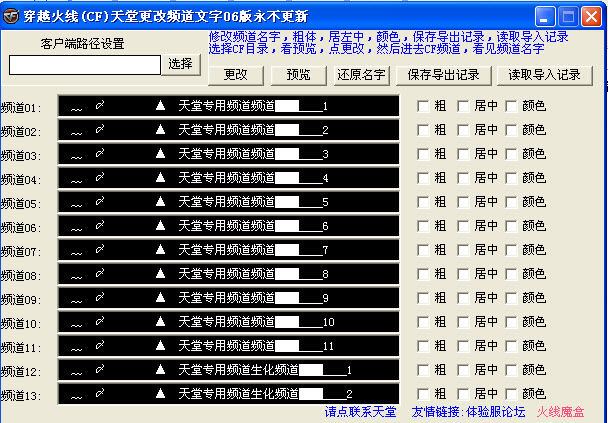Image resolution: width=608 pixels, height=423 pixels.
Task: Click the triangle icon in 频道13 row
Action: pos(161,394)
